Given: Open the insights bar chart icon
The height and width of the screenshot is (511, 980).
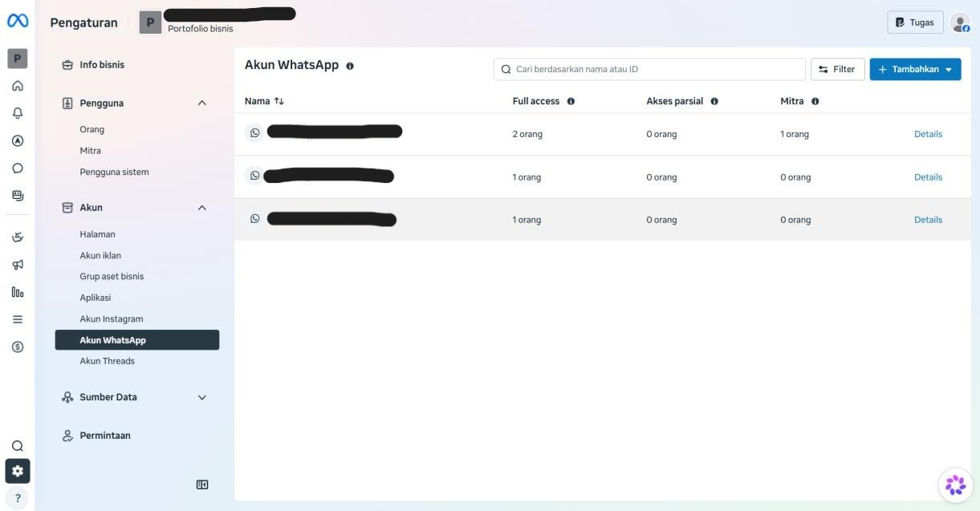Looking at the screenshot, I should tap(18, 292).
